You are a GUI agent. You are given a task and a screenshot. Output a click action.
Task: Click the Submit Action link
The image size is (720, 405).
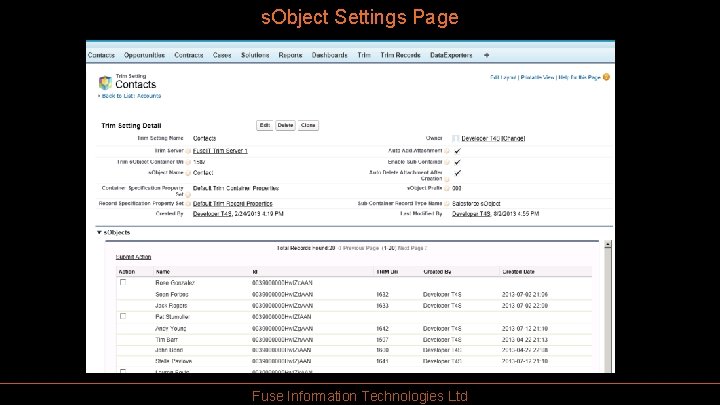[x=133, y=257]
